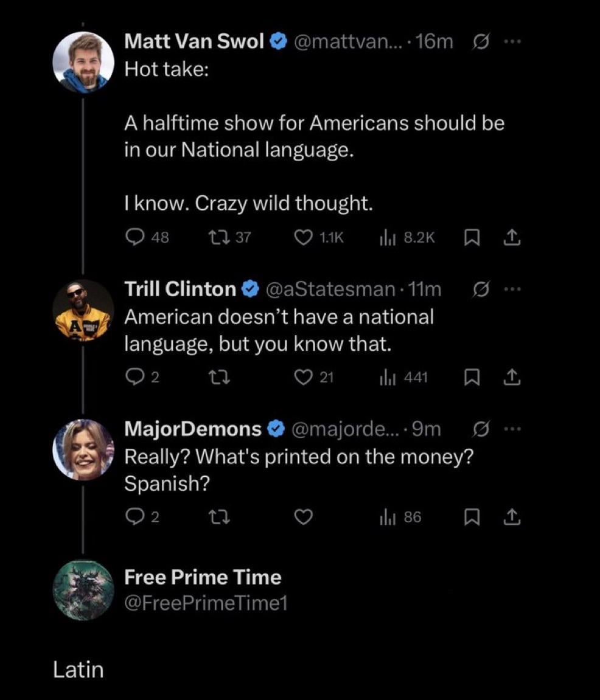Click MajorDemons' profile picture
Image resolution: width=600 pixels, height=700 pixels.
[x=83, y=449]
